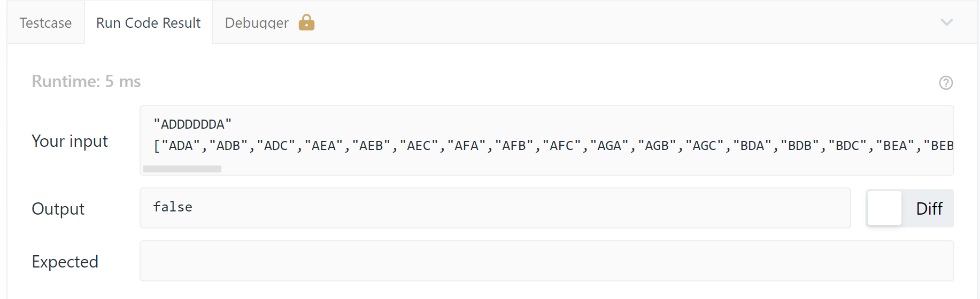Click the Runtime: 5 ms text
Viewport: 980px width, 299px height.
87,81
